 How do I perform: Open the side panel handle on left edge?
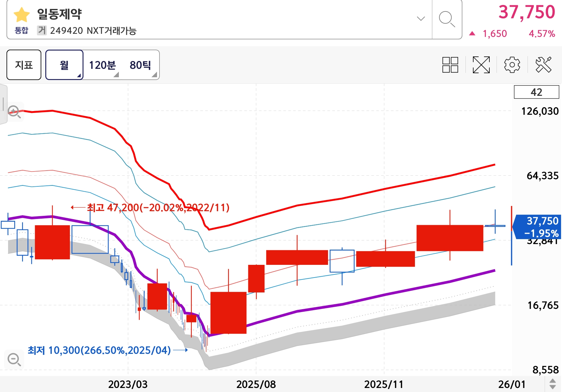(3, 104)
